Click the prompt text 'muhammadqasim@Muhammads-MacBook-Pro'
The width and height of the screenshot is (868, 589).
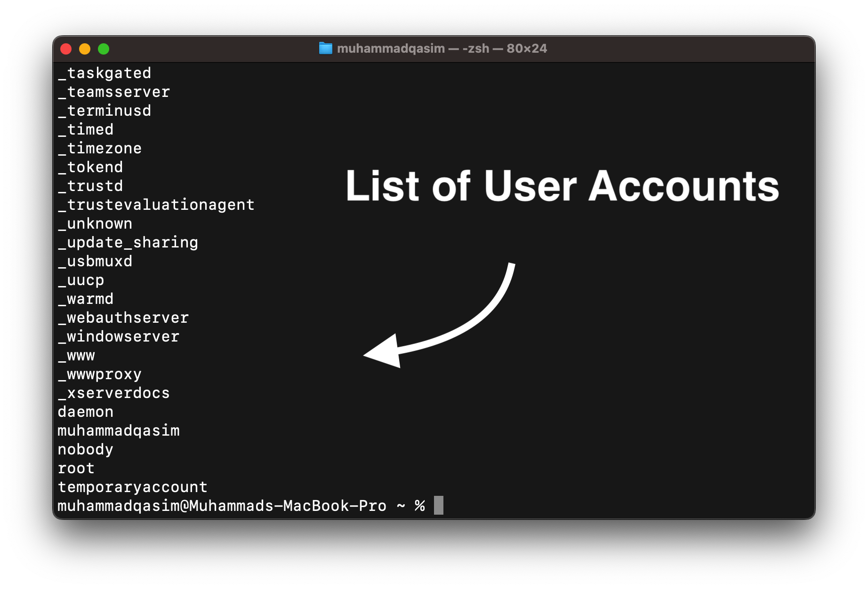pos(222,506)
